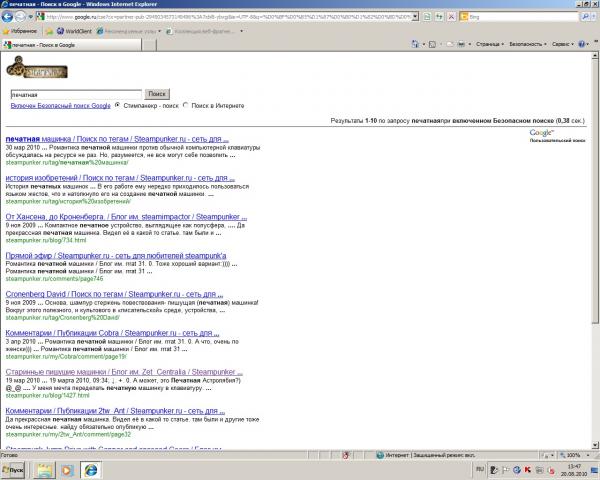This screenshot has height=480, width=600.
Task: Click into the Bing search box
Action: (523, 17)
